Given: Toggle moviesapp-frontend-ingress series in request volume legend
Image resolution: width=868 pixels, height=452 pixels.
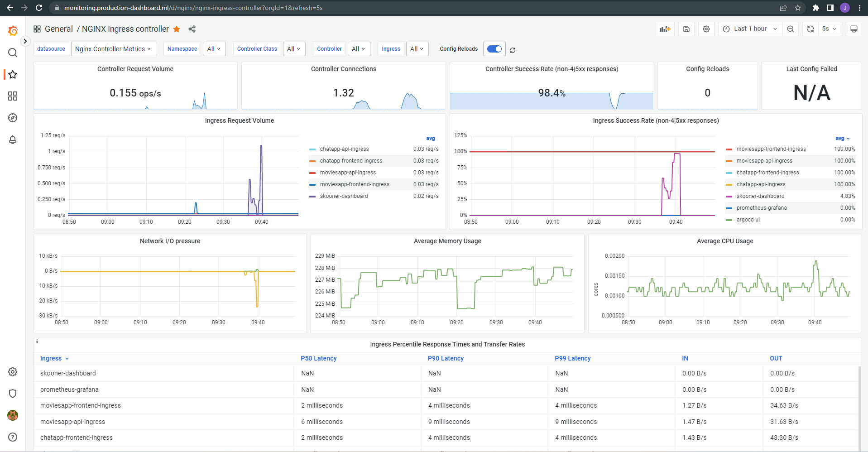Looking at the screenshot, I should click(355, 184).
